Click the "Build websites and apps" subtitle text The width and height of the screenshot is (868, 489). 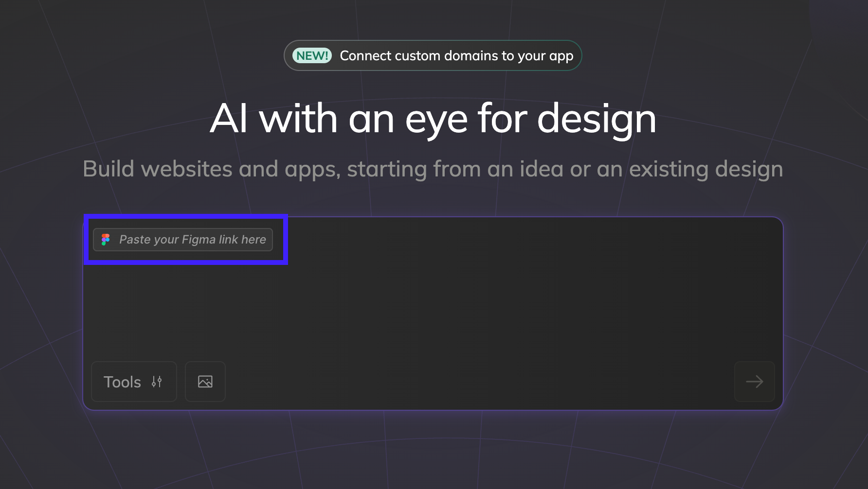click(x=433, y=169)
